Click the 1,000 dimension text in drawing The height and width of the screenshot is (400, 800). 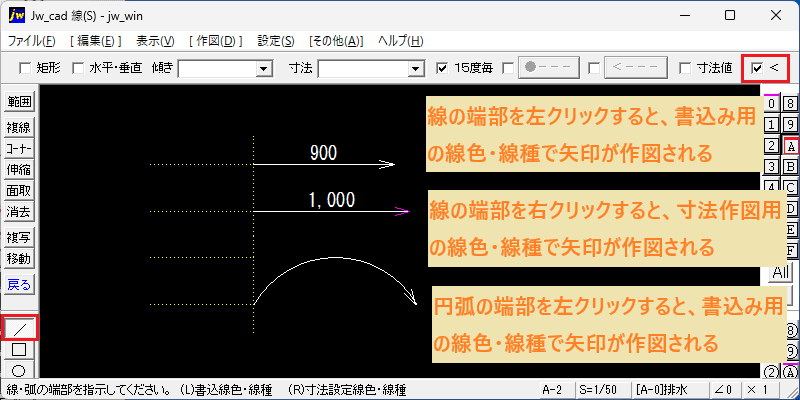(331, 199)
